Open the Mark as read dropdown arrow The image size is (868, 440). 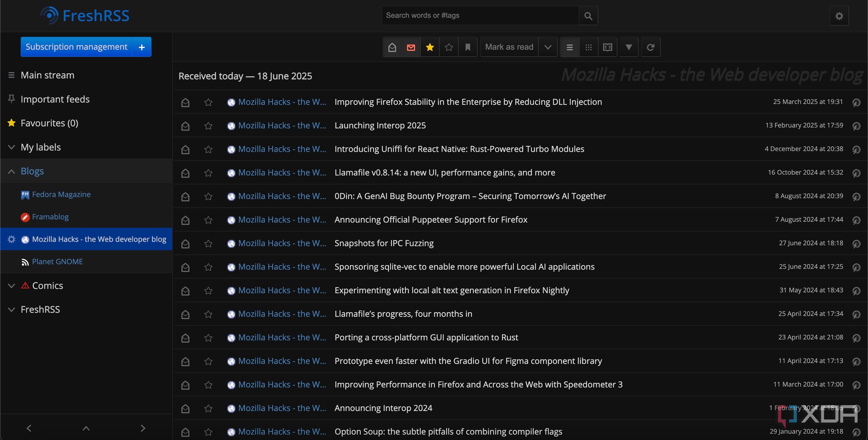tap(548, 47)
